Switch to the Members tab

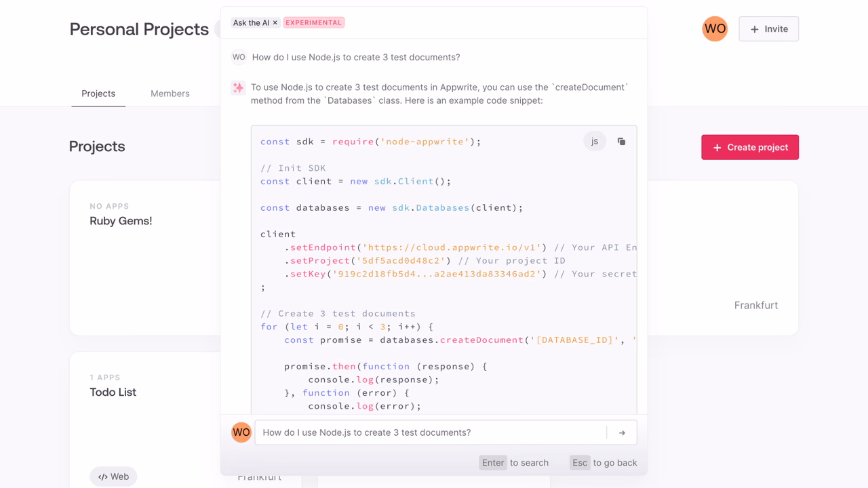170,94
